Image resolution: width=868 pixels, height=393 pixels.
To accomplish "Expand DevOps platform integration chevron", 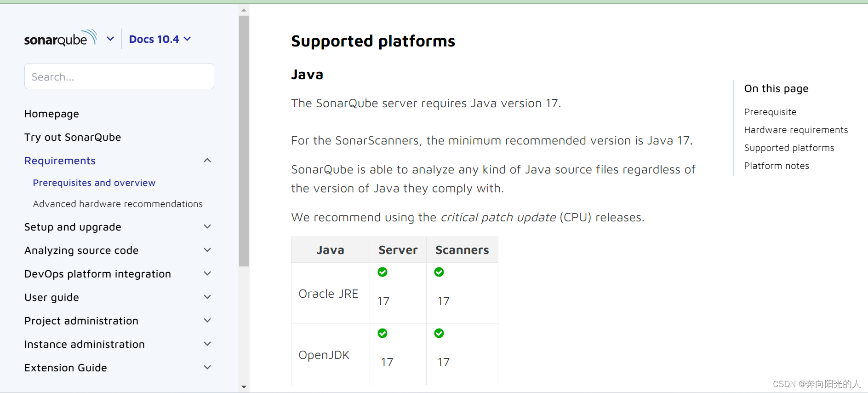I will pos(207,274).
